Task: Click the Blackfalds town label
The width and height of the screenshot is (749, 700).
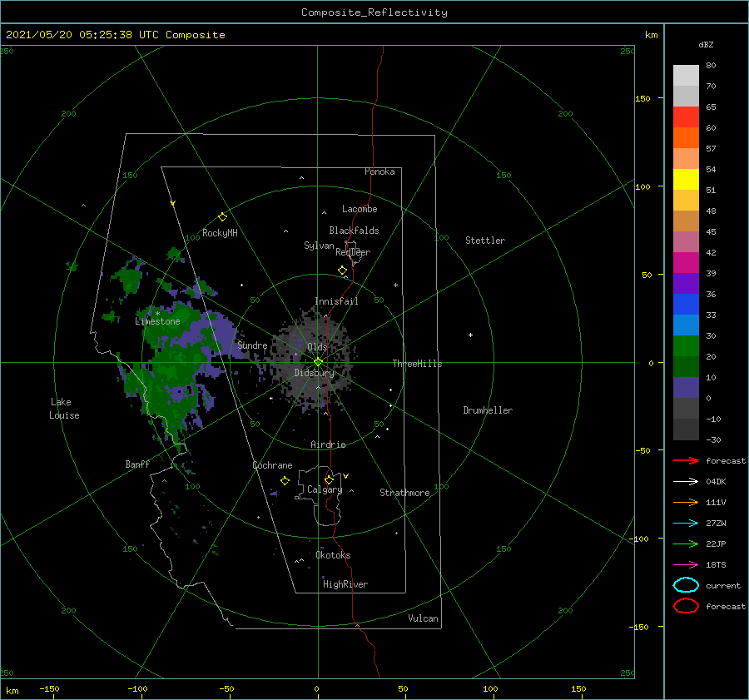Action: (x=354, y=231)
